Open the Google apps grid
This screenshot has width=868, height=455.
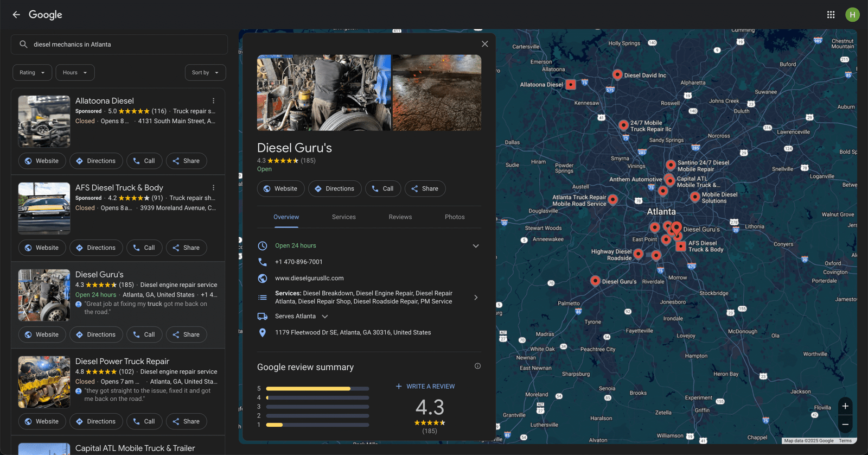click(831, 15)
